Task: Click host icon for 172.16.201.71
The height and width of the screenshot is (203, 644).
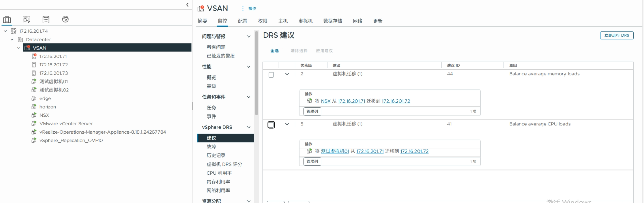Action: [x=34, y=56]
